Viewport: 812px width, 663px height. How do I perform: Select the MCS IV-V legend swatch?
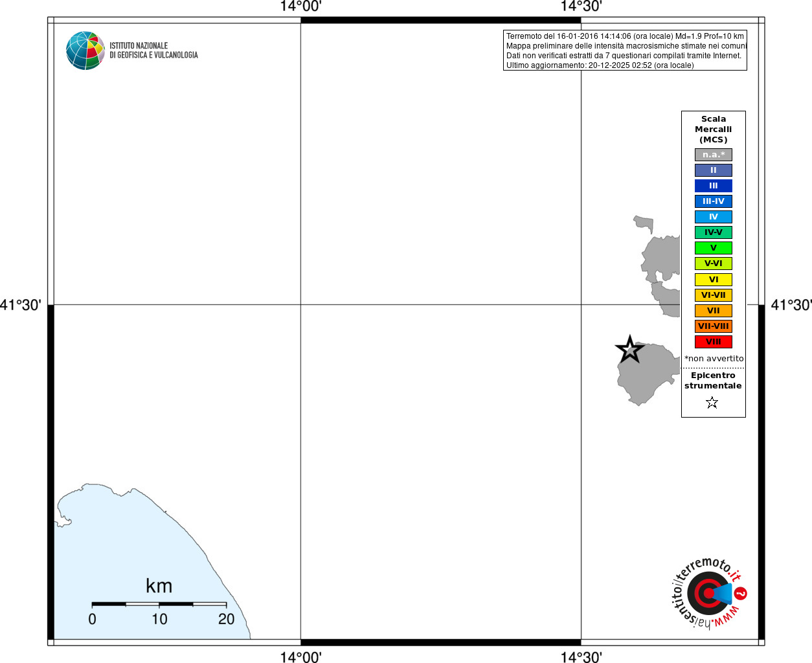pyautogui.click(x=714, y=232)
